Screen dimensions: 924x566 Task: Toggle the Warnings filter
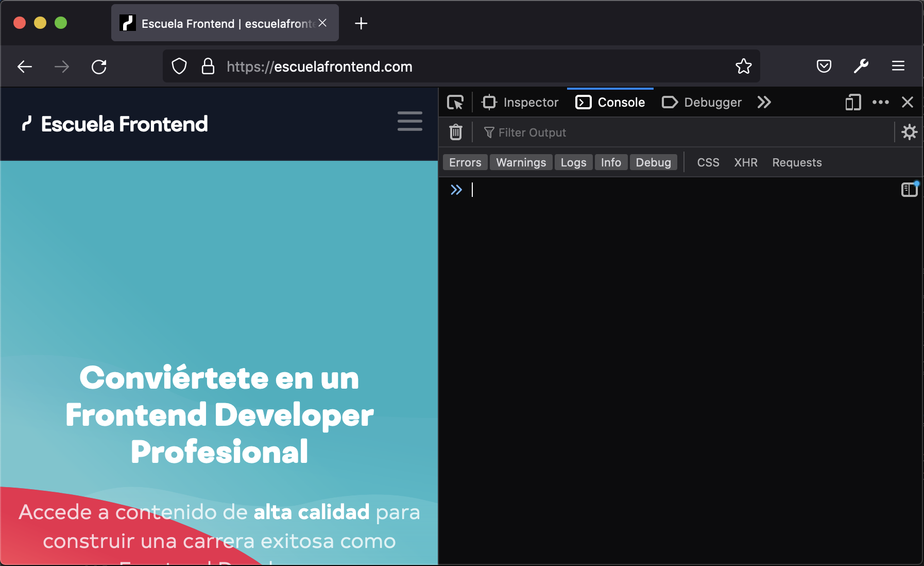click(x=521, y=162)
